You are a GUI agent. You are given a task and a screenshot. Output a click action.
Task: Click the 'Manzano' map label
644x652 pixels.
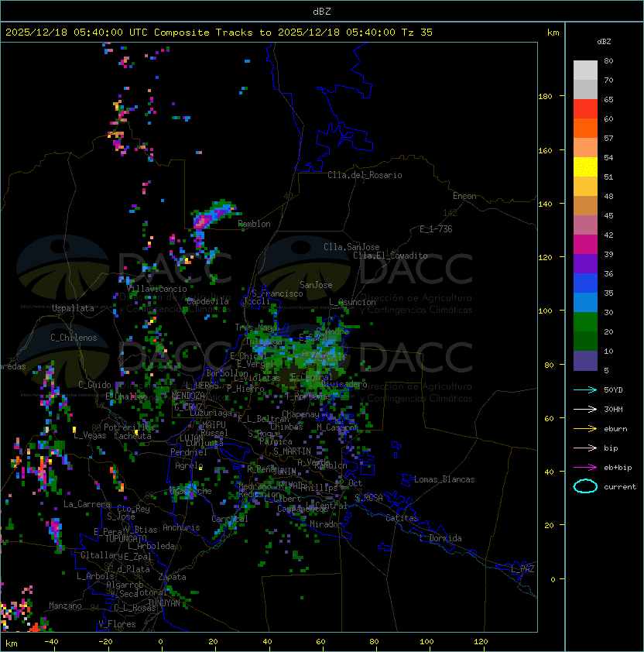point(65,606)
